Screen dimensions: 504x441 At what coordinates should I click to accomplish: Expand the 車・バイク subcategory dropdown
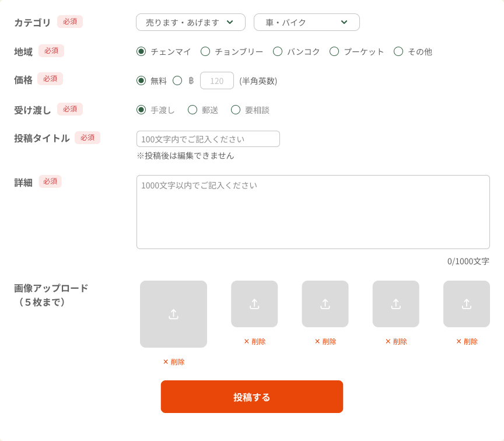click(306, 22)
